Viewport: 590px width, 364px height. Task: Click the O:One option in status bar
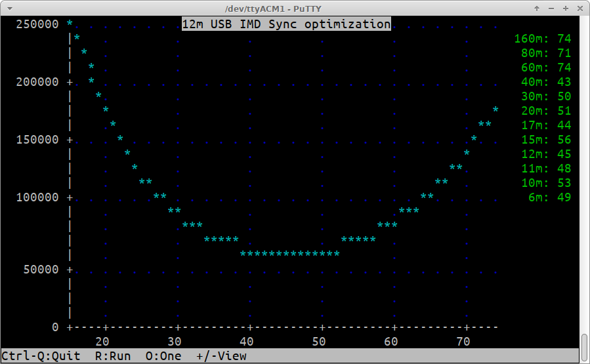(163, 356)
